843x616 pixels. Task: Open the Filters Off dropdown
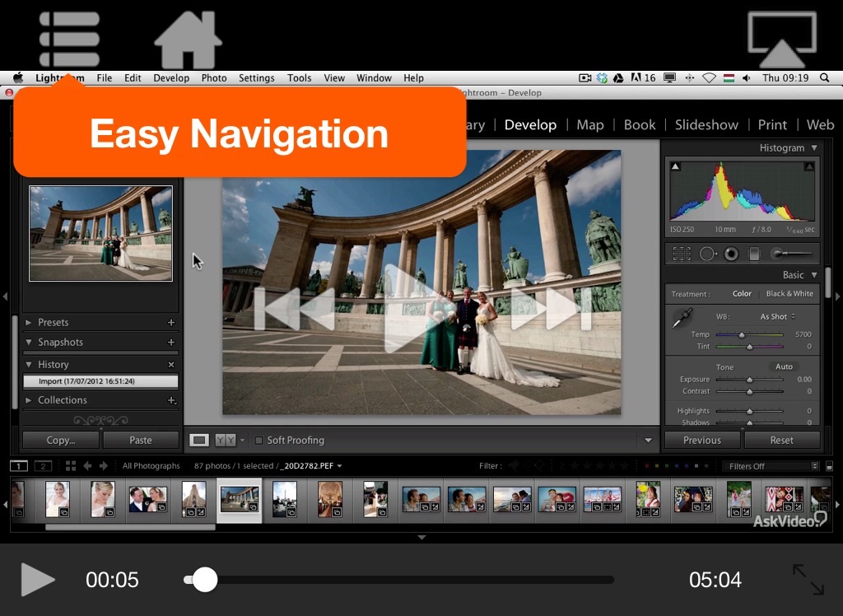(x=772, y=466)
